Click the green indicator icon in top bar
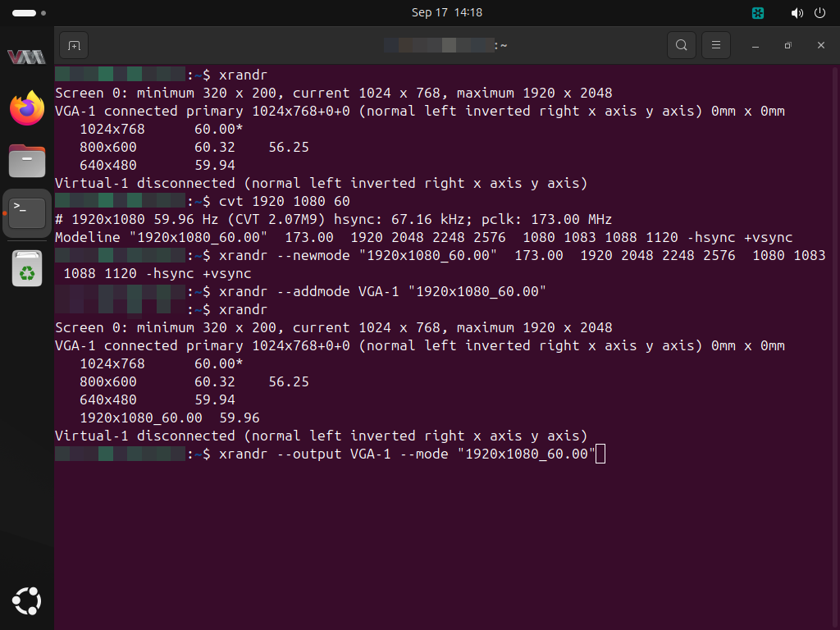 [x=759, y=13]
